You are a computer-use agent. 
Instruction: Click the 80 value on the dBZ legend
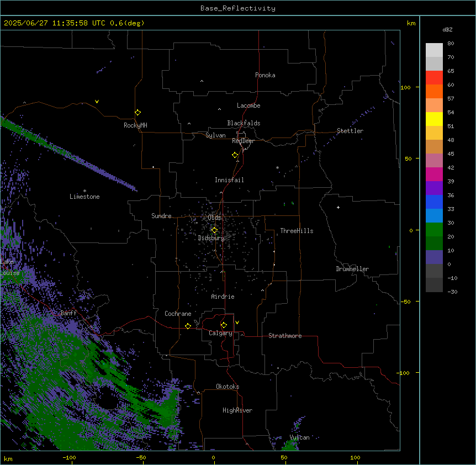tap(451, 44)
